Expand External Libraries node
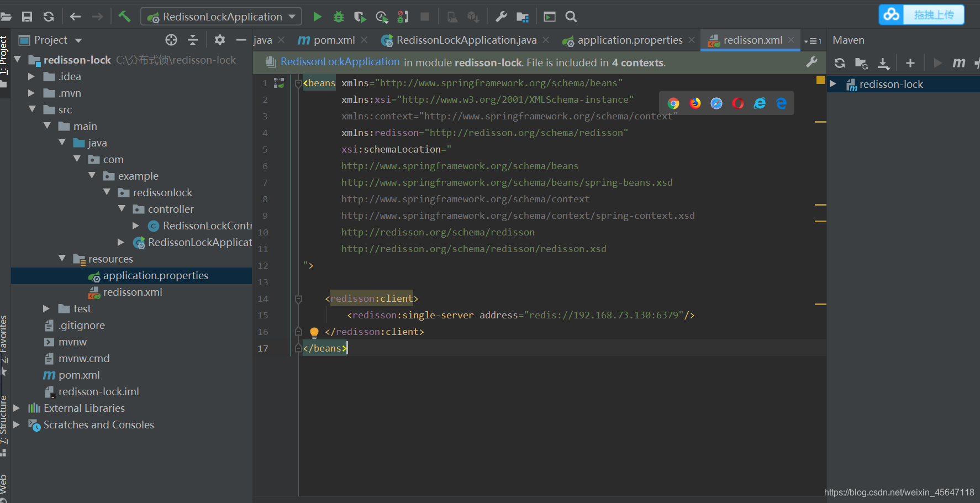Image resolution: width=980 pixels, height=503 pixels. coord(17,408)
